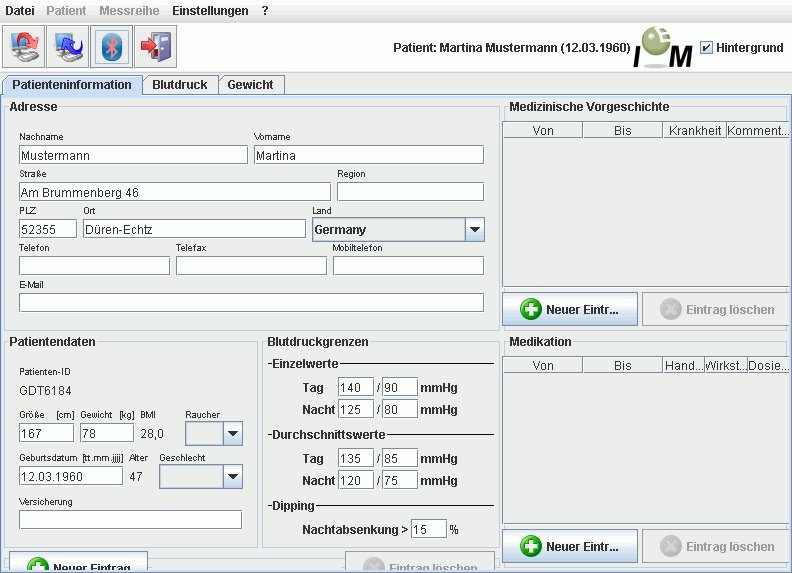Click Neuer Eintr... under Medizinische Vorgeschichte
The height and width of the screenshot is (573, 792).
[570, 309]
